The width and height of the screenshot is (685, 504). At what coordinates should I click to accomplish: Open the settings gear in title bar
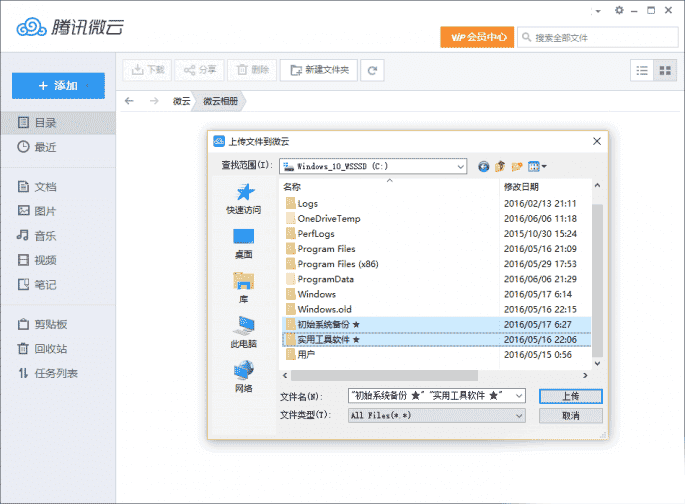pos(619,10)
